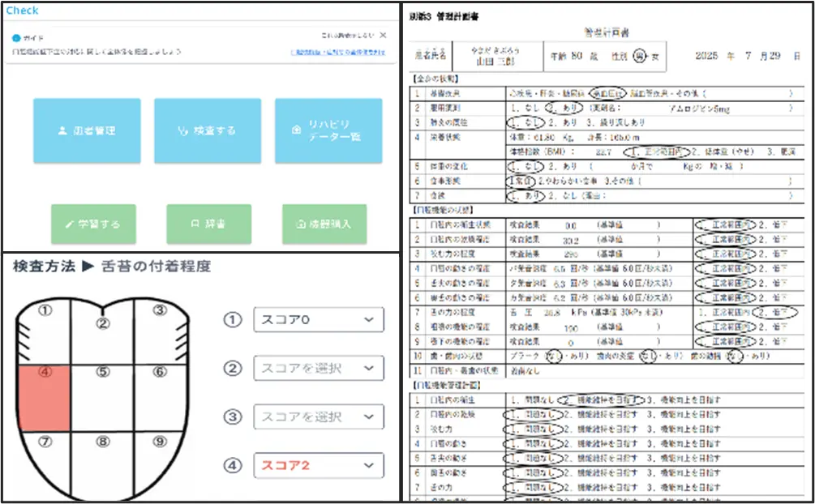
Task: Open the red スコア2 dropdown for area ④
Action: (x=319, y=466)
